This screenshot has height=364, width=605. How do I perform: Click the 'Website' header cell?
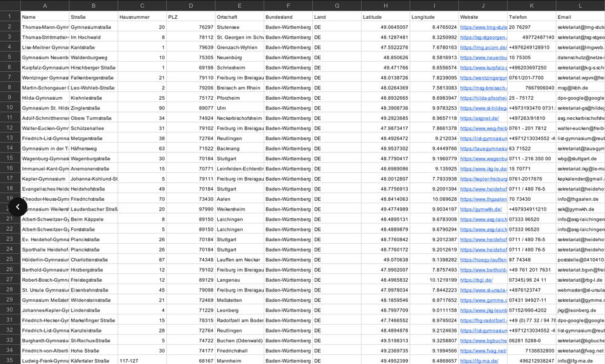(483, 17)
